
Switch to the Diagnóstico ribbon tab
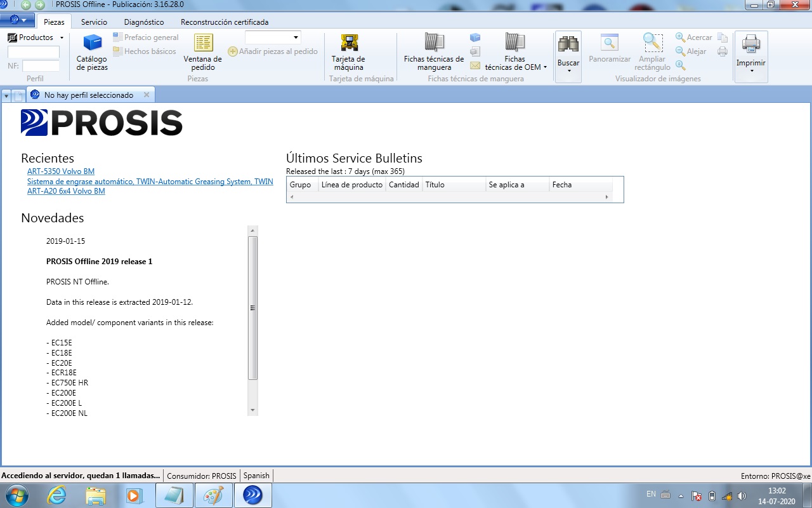click(144, 22)
